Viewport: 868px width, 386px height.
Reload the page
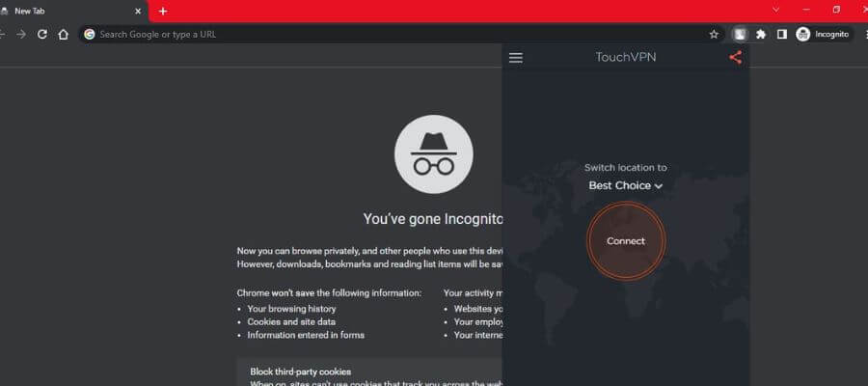pyautogui.click(x=42, y=34)
